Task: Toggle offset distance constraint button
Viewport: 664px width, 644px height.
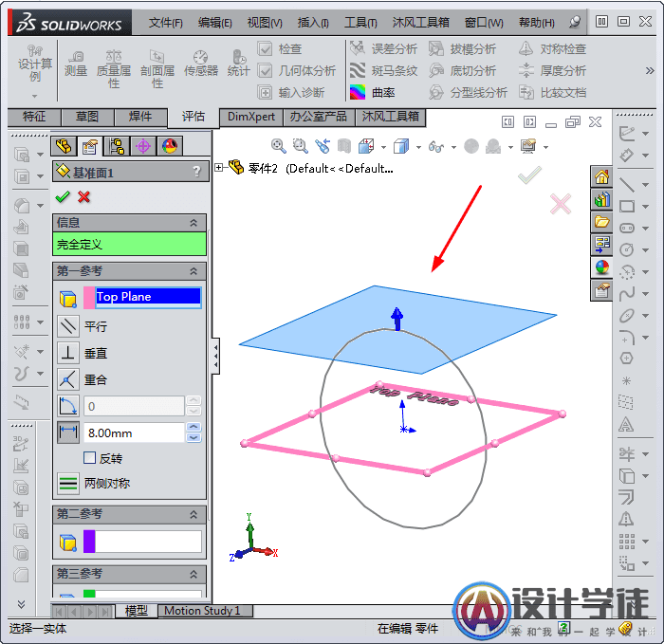Action: point(68,432)
